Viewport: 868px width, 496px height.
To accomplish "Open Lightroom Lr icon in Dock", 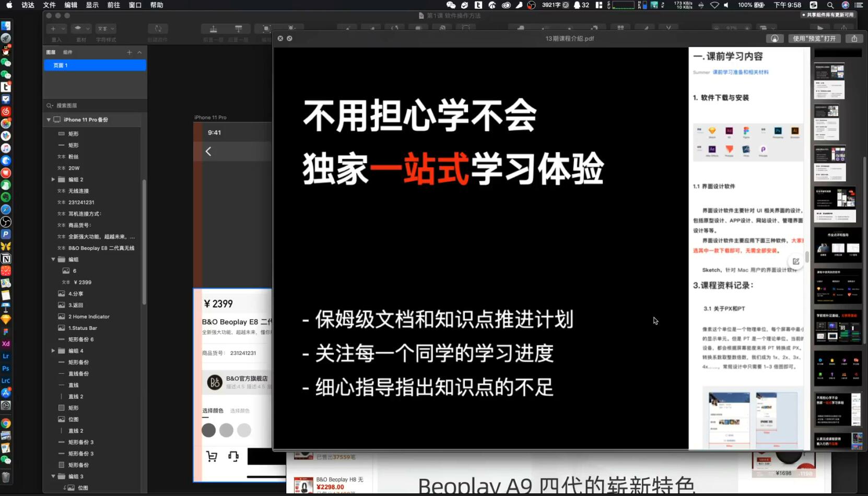I will (6, 356).
